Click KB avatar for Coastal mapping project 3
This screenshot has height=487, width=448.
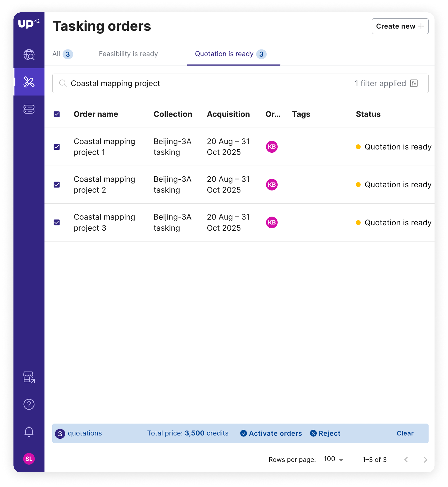click(x=272, y=222)
